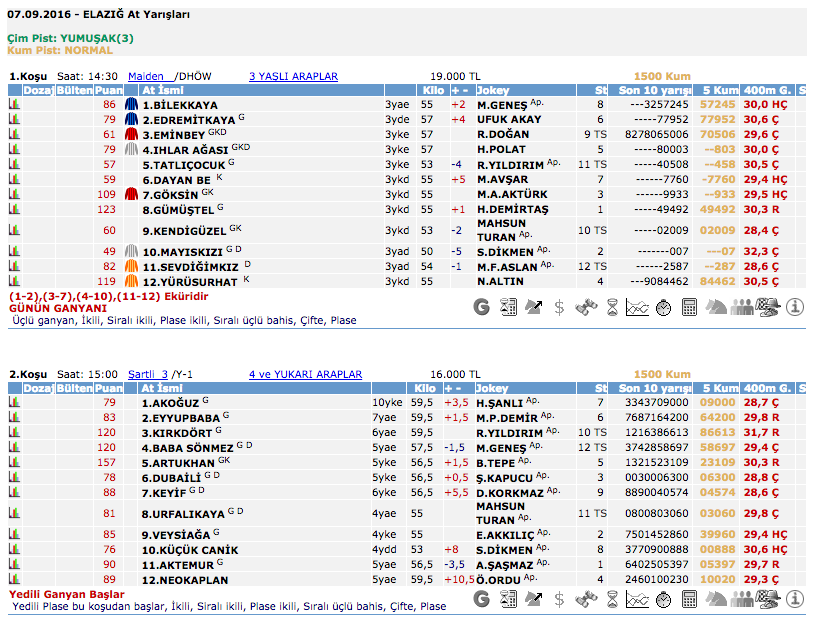Click the red jersey next to 3.EMİNBEY
The image size is (836, 628).
pos(131,134)
